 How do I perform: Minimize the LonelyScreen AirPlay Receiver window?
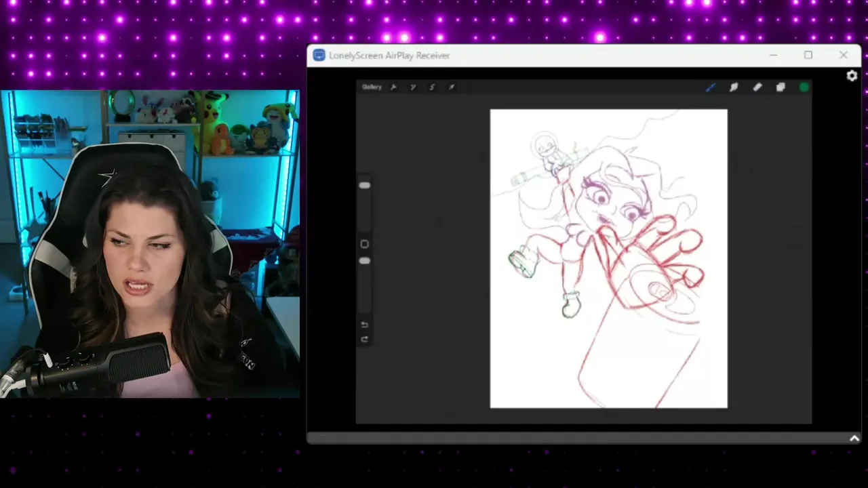tap(774, 56)
